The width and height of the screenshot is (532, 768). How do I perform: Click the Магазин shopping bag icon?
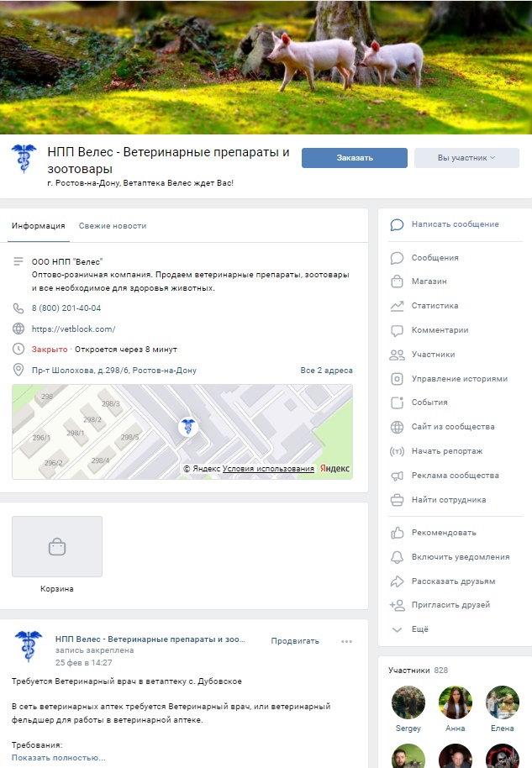pos(397,281)
